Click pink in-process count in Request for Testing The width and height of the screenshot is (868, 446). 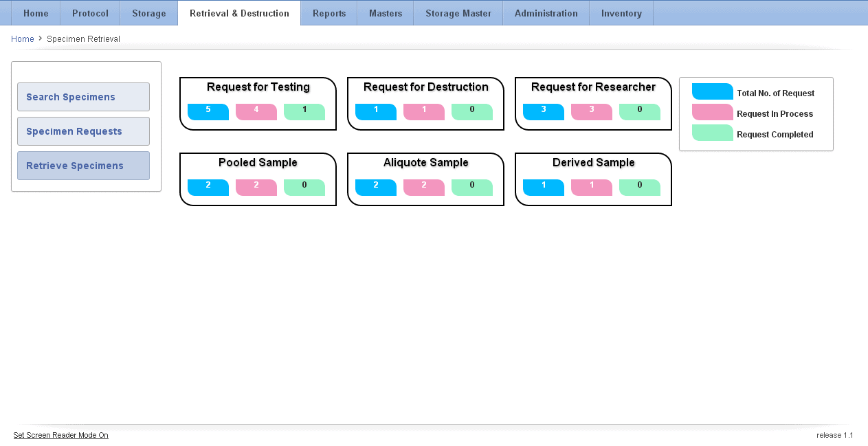(256, 111)
